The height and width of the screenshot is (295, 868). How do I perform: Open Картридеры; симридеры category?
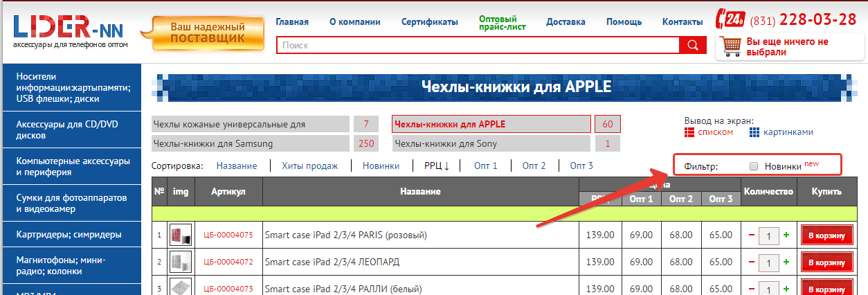point(72,234)
